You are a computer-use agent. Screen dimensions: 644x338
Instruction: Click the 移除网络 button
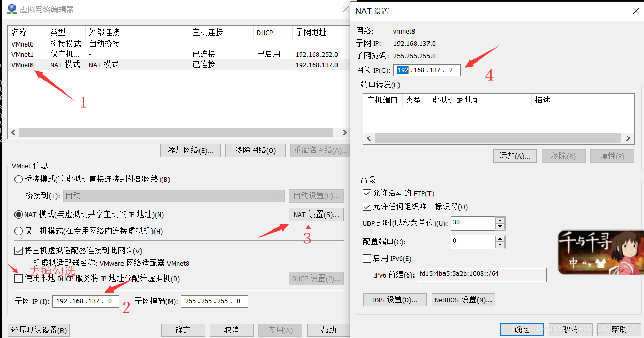tap(255, 150)
